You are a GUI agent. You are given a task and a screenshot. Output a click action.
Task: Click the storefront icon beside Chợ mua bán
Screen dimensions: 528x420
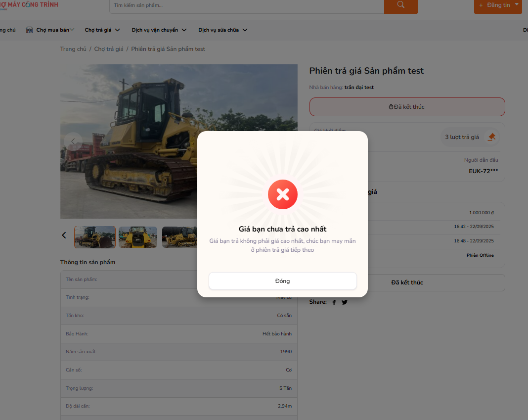(30, 30)
